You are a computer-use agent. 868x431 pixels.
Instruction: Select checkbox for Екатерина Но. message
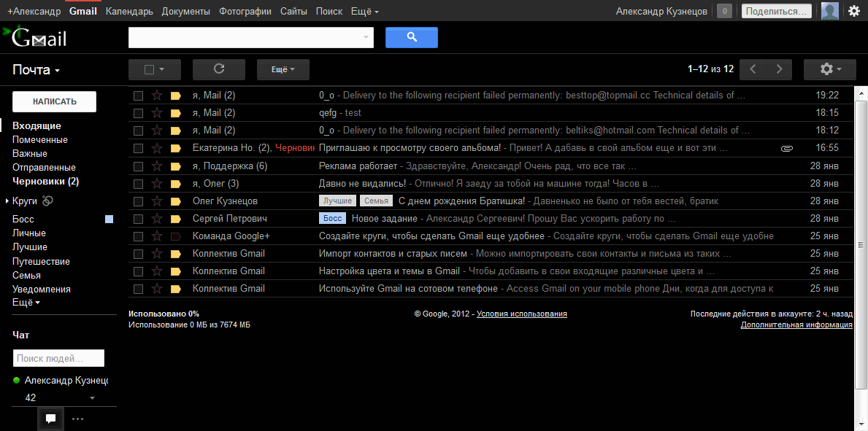(139, 148)
